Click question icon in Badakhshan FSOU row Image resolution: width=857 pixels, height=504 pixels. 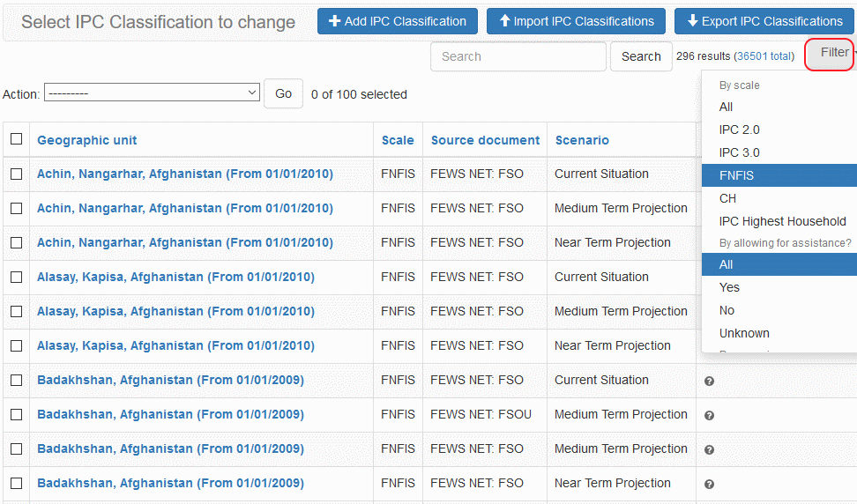[709, 416]
